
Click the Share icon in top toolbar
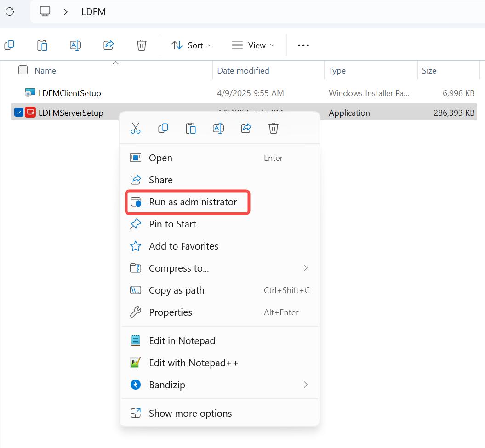(x=108, y=45)
